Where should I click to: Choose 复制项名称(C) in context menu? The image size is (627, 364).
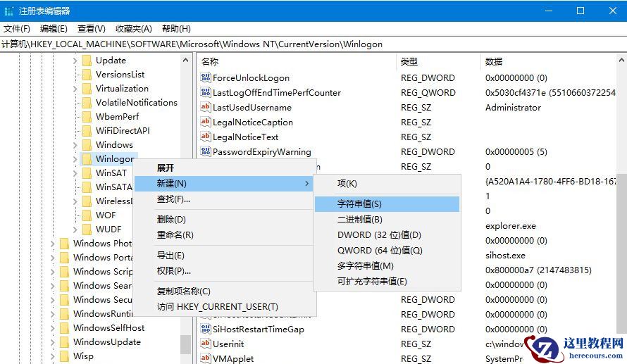click(225, 291)
